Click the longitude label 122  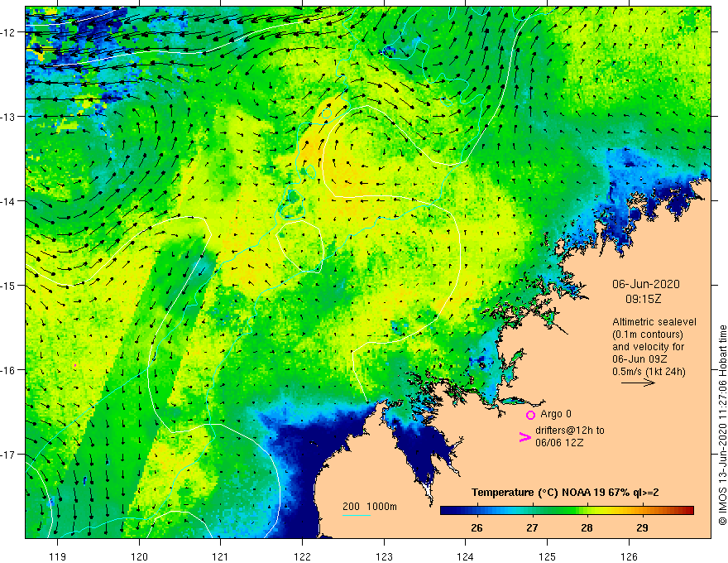tap(302, 556)
